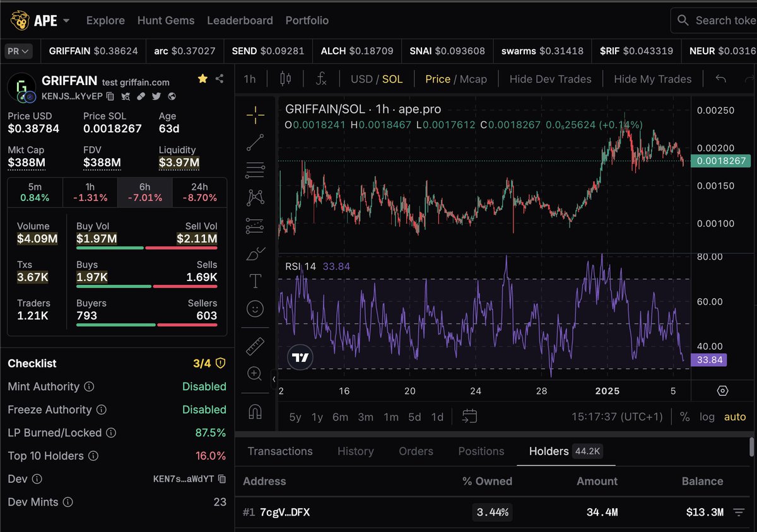Viewport: 757px width, 532px height.
Task: Open the Leaderboard page
Action: 240,21
